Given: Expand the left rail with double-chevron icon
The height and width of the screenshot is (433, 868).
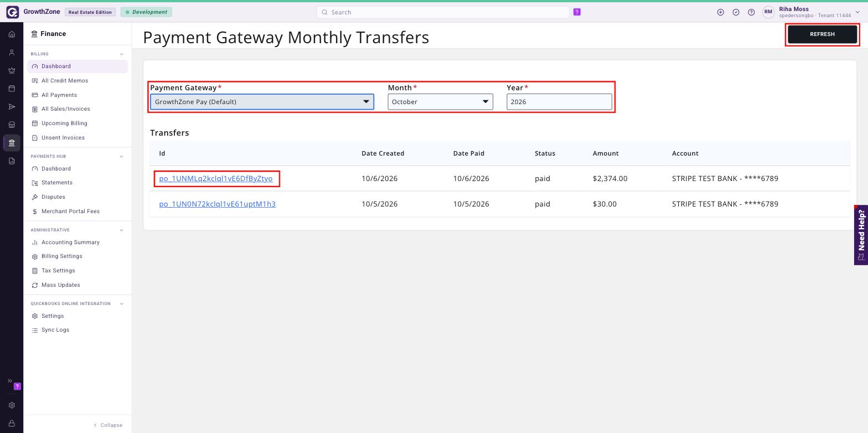Looking at the screenshot, I should [9, 381].
